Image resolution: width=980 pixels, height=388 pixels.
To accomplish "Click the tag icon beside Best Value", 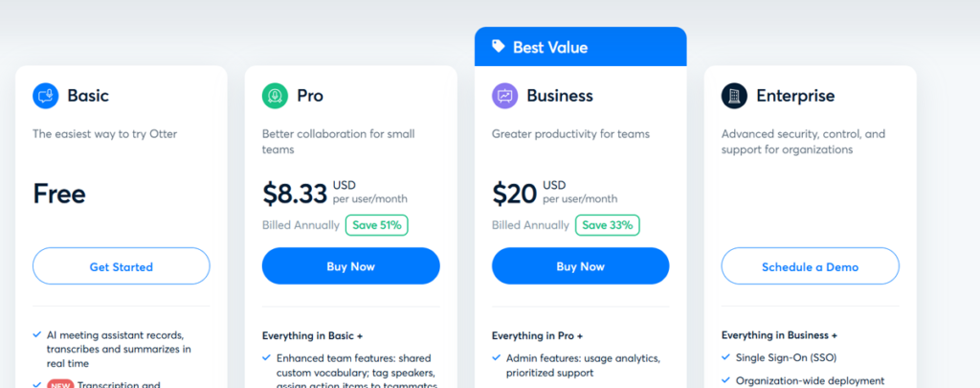I will pos(498,46).
